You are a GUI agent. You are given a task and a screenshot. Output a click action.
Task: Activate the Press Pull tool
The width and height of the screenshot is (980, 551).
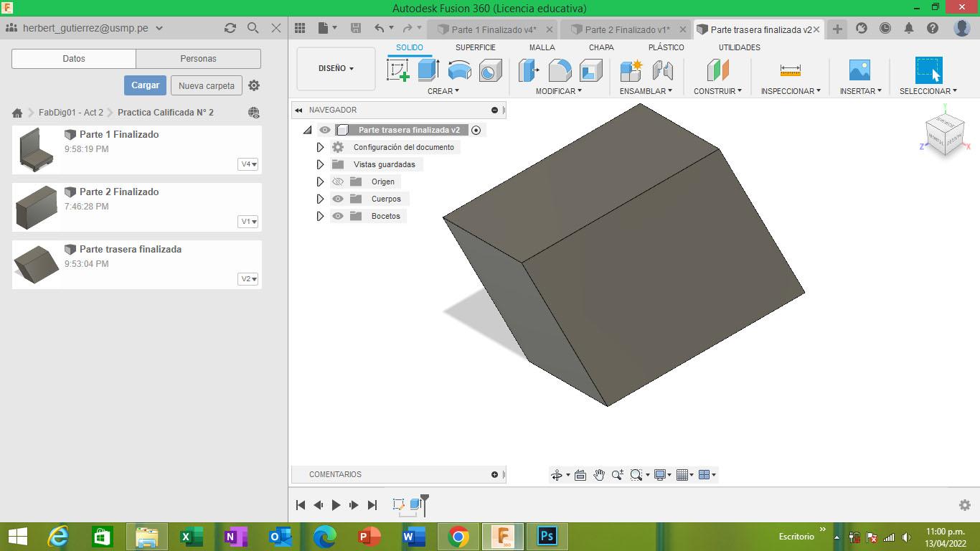[x=529, y=70]
